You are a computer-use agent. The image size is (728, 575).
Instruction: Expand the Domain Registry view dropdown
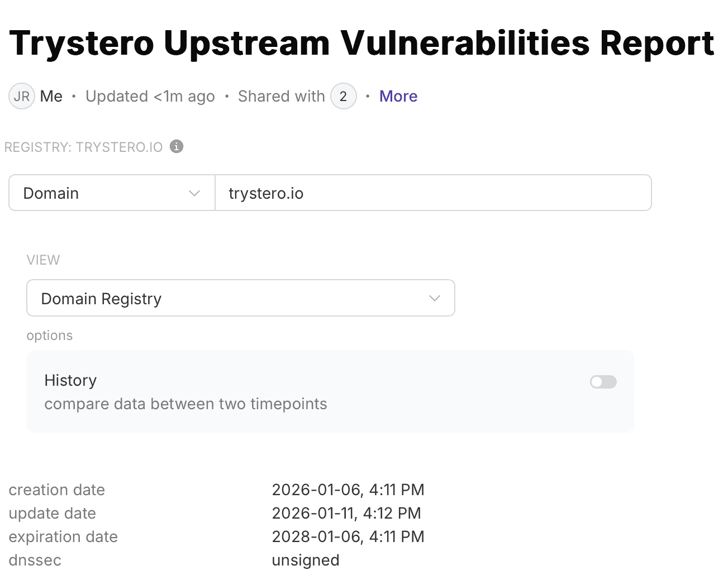click(x=241, y=298)
